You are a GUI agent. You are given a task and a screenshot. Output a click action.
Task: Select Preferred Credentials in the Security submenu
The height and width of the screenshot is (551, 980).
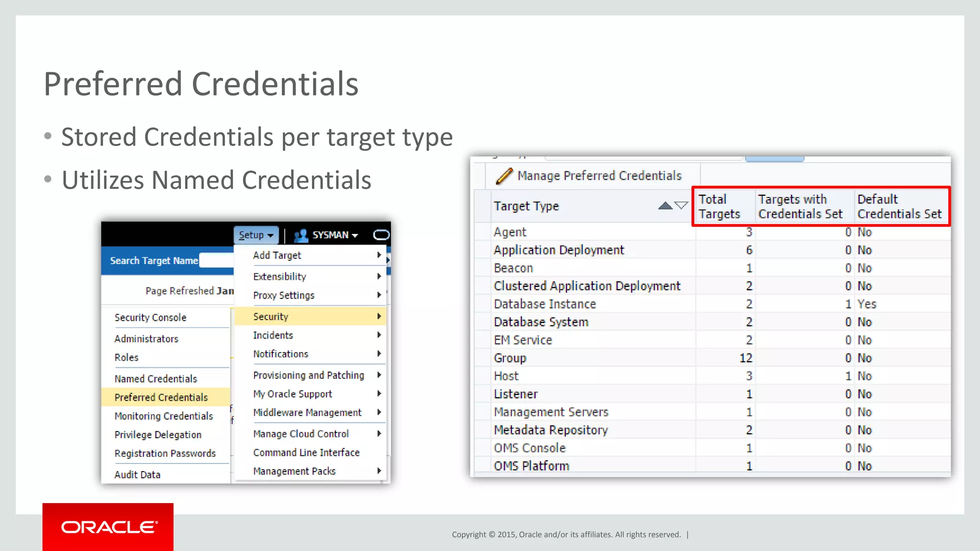pos(166,397)
